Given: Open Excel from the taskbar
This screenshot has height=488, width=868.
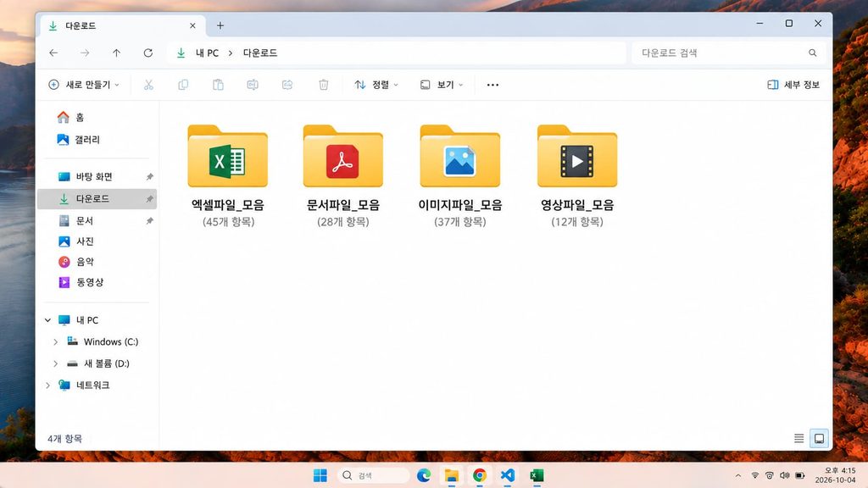Looking at the screenshot, I should point(537,475).
